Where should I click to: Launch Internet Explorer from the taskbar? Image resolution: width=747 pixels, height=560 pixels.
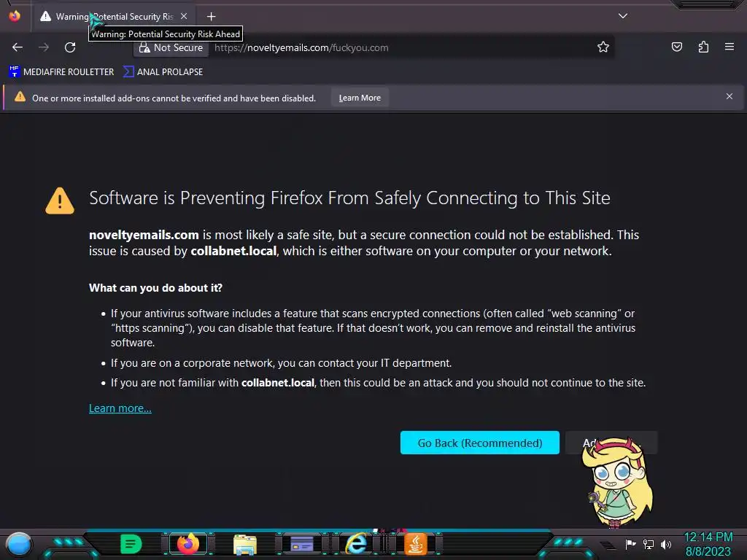pyautogui.click(x=356, y=543)
